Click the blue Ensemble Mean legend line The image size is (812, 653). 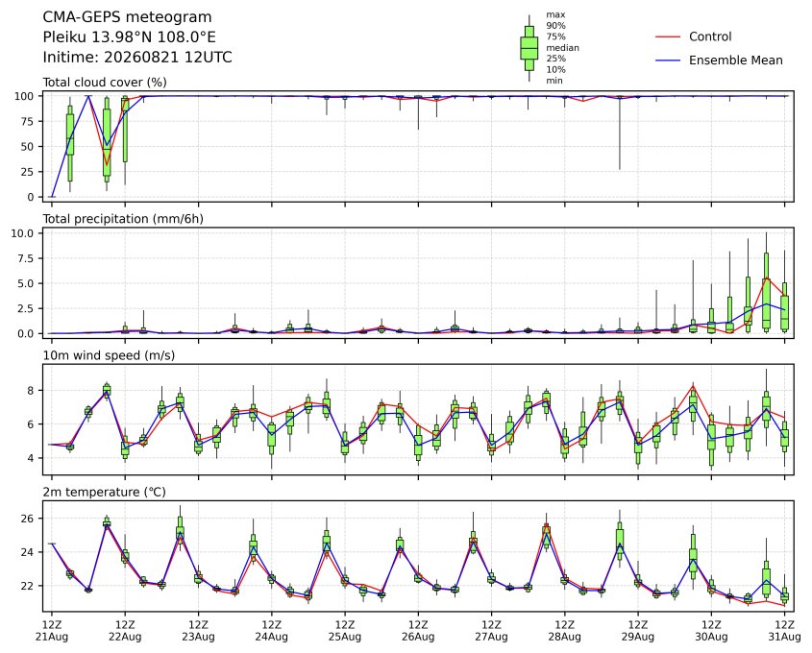coord(668,60)
